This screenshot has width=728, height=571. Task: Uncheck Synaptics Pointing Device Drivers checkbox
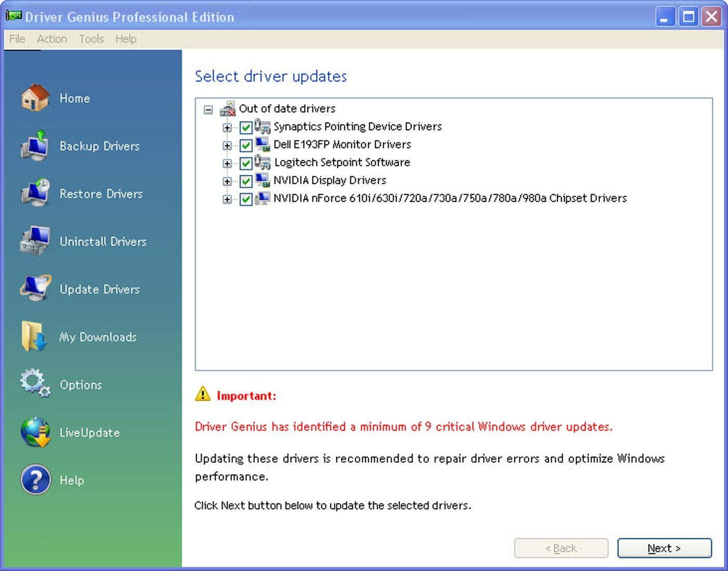click(x=246, y=127)
